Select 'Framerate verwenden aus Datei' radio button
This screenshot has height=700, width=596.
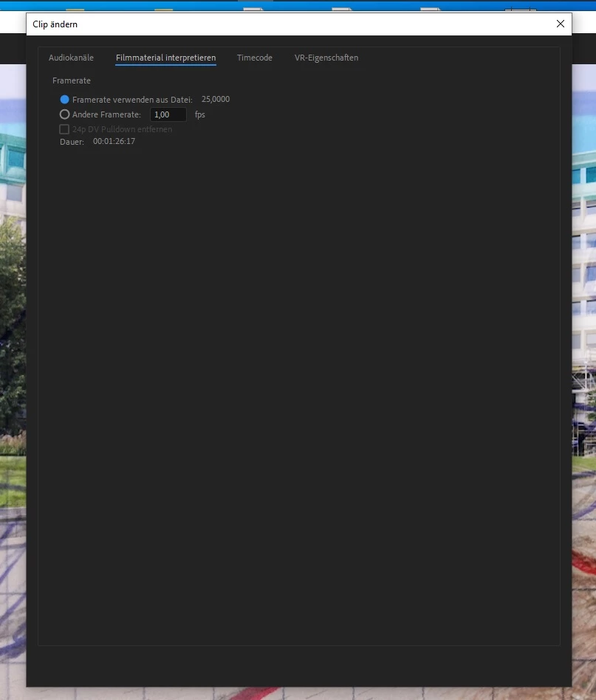pyautogui.click(x=65, y=100)
